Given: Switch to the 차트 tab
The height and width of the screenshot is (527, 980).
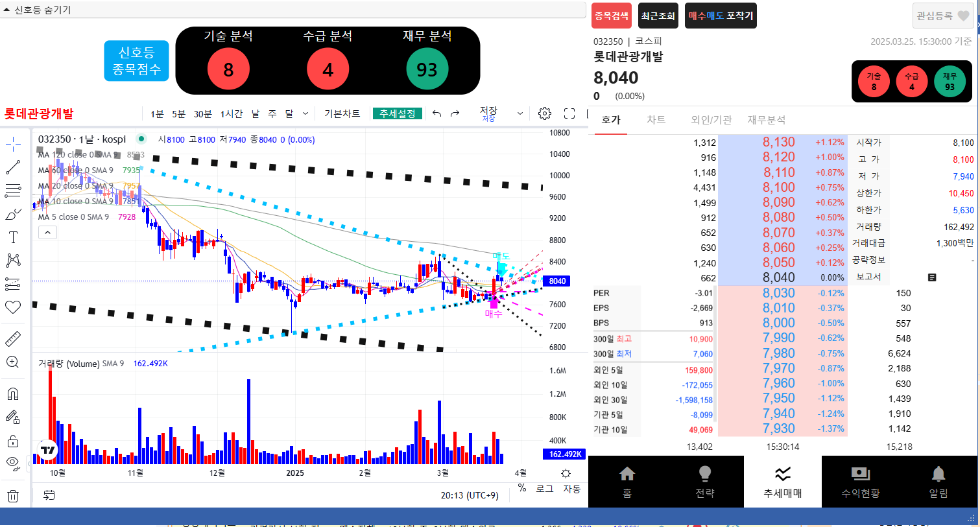Looking at the screenshot, I should (656, 120).
